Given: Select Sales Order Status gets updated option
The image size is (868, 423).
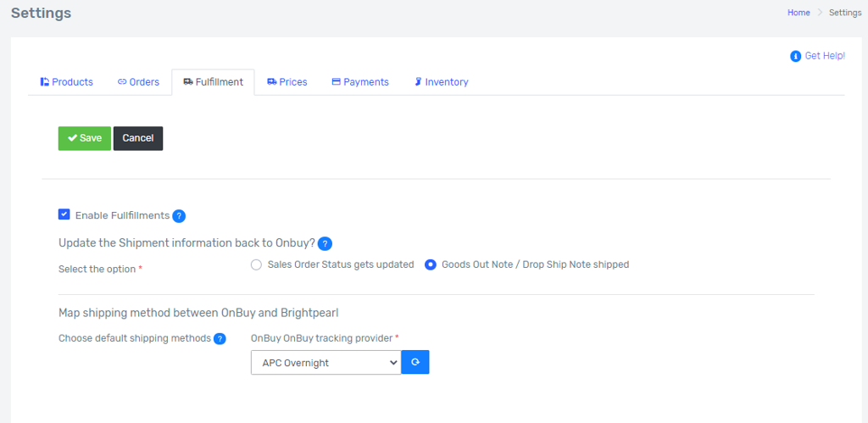Looking at the screenshot, I should [256, 264].
